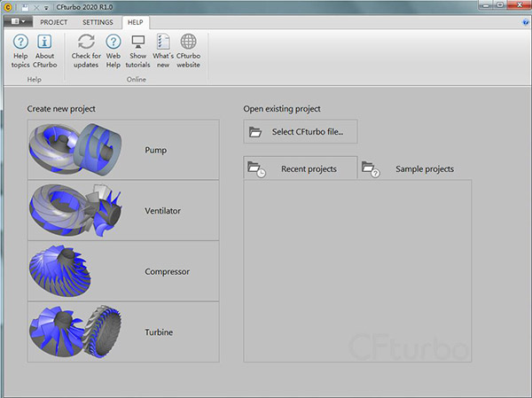Select the HELP ribbon tab
Viewport: 532px width, 398px height.
[x=135, y=22]
